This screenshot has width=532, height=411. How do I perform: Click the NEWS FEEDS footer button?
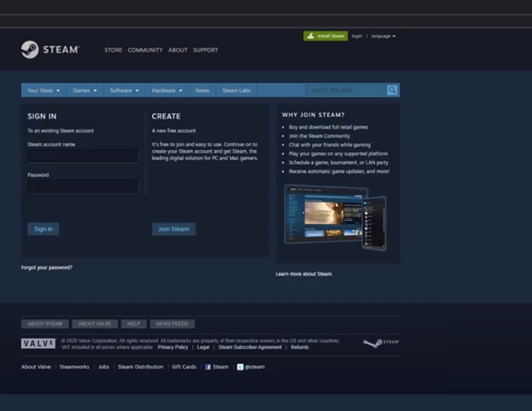tap(172, 324)
